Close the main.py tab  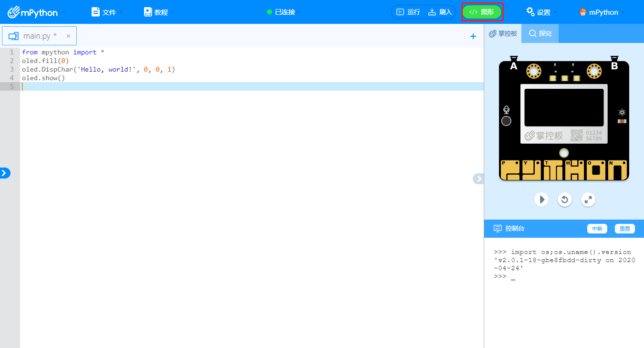[x=68, y=36]
